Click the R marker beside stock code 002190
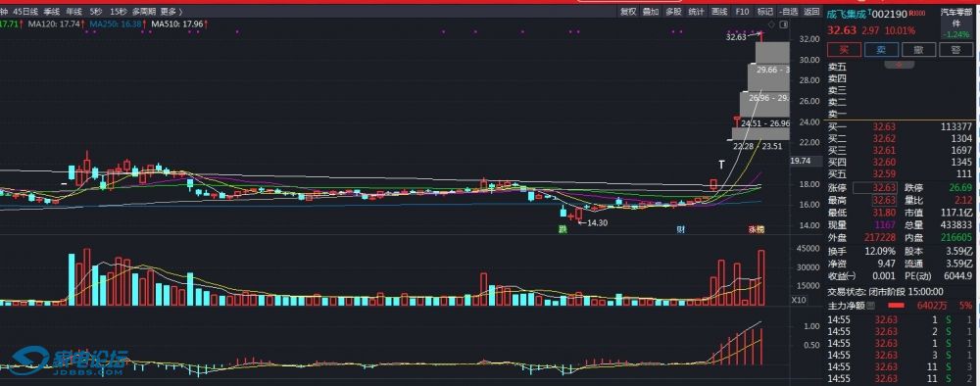980x386 pixels. click(917, 13)
